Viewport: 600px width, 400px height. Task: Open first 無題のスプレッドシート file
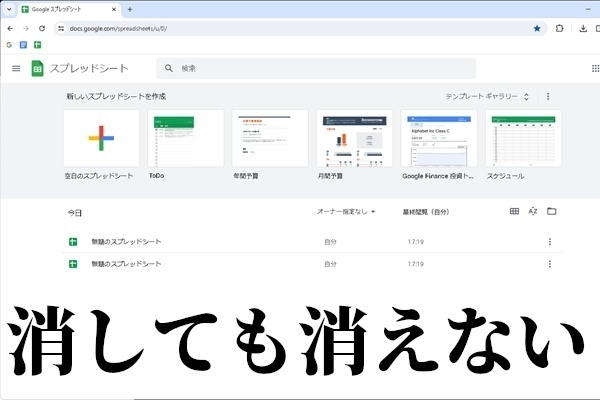pyautogui.click(x=312, y=242)
